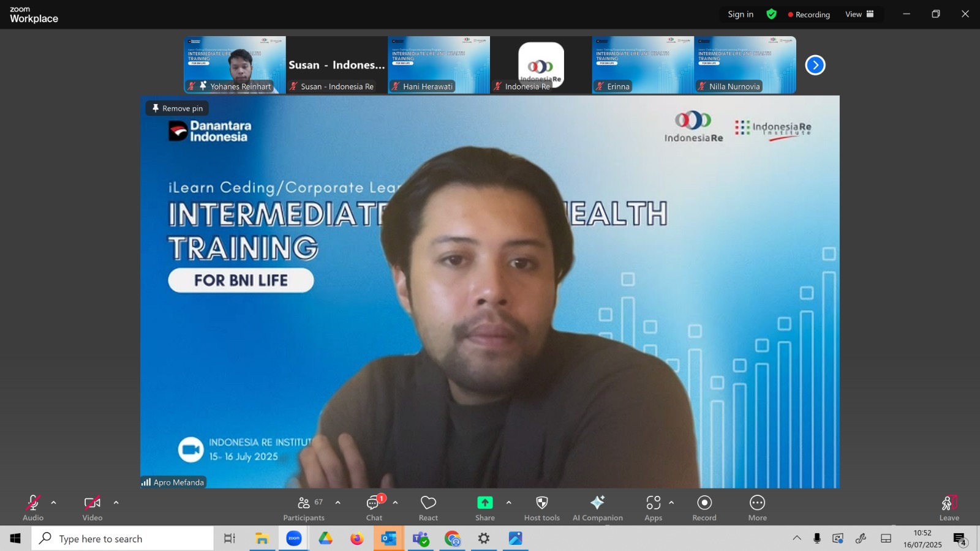980x551 pixels.
Task: Open Settings gear in taskbar
Action: pos(484,539)
